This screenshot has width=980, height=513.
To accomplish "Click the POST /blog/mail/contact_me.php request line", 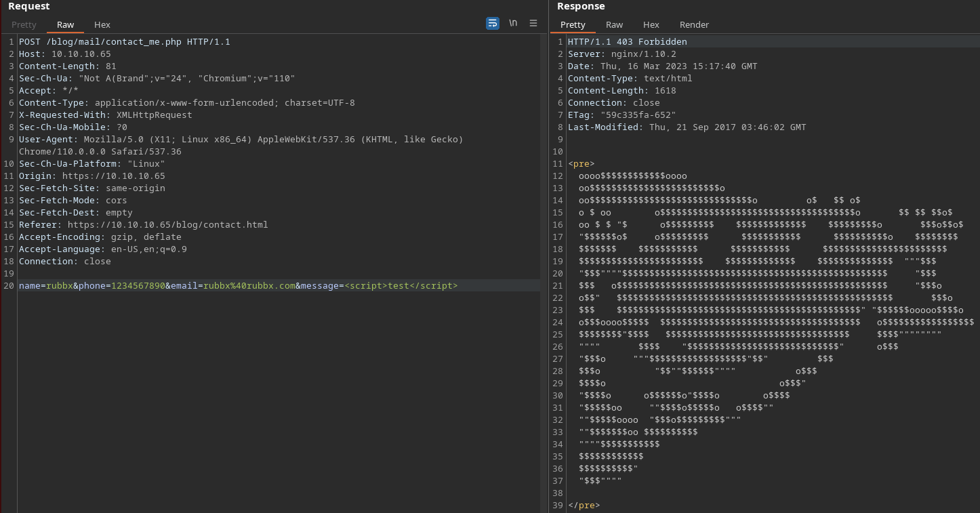I will coord(124,42).
